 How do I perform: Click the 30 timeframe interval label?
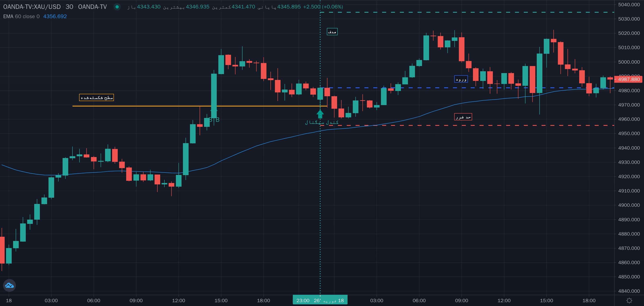tap(69, 7)
